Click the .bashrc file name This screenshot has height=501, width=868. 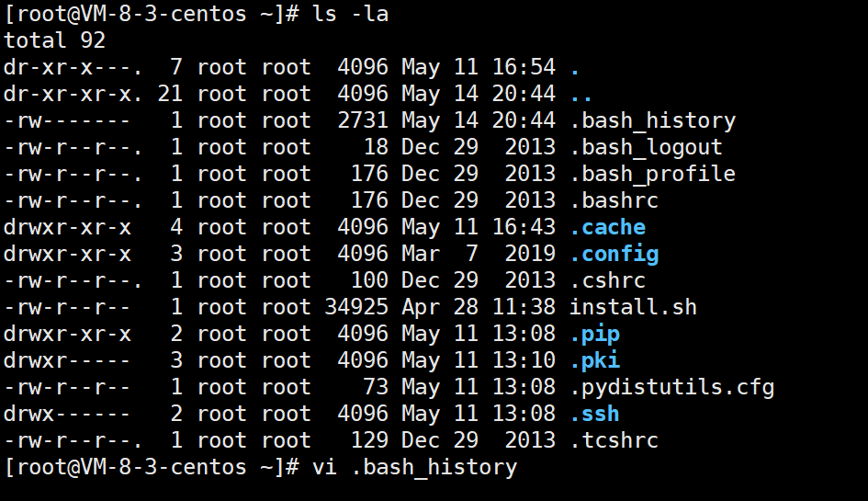coord(614,200)
